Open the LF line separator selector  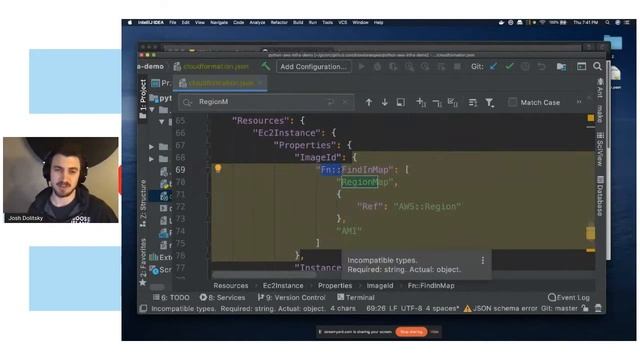(x=393, y=309)
